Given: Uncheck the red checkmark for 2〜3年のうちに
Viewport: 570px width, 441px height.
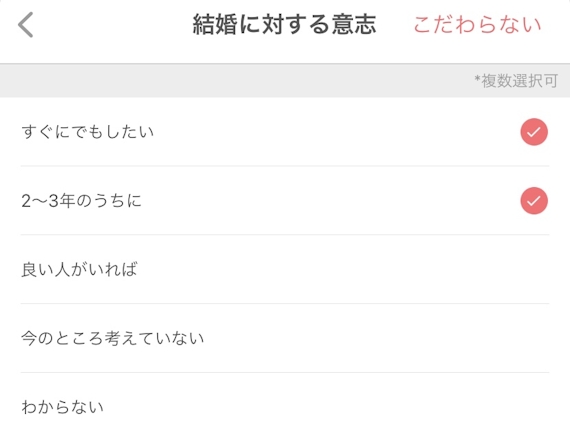Looking at the screenshot, I should click(534, 201).
